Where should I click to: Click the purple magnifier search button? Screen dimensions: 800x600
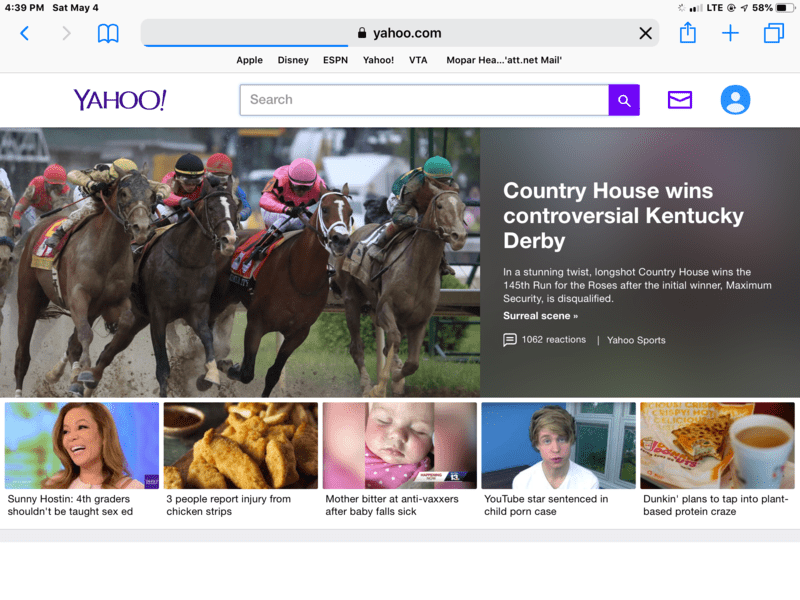pyautogui.click(x=624, y=100)
